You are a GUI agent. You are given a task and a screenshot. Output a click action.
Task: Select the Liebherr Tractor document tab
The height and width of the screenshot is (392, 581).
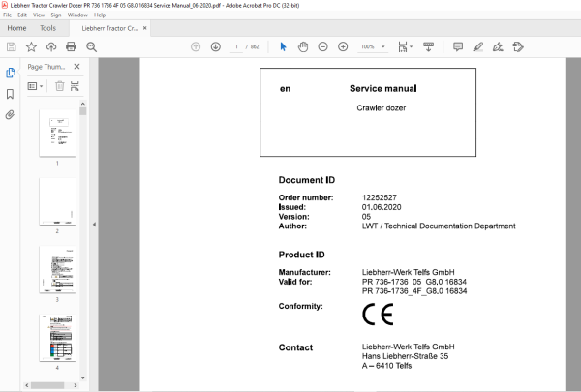tap(109, 28)
